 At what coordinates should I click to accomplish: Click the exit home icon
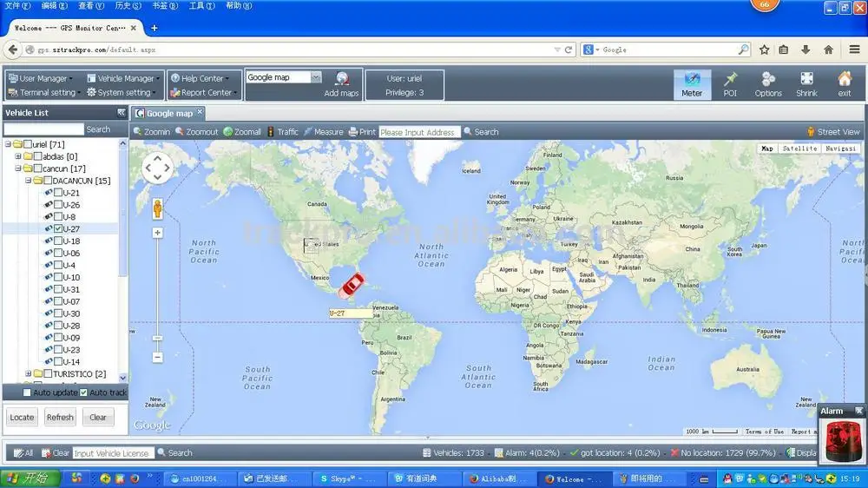tap(844, 84)
